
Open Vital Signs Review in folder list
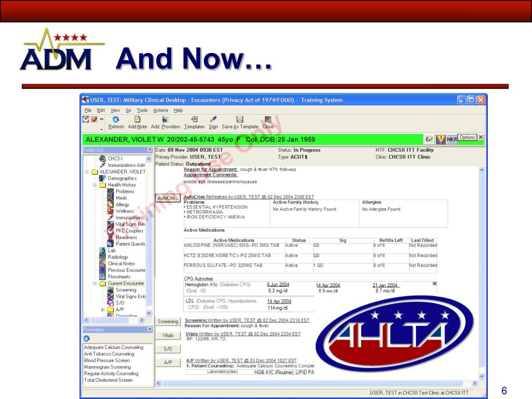(x=130, y=224)
